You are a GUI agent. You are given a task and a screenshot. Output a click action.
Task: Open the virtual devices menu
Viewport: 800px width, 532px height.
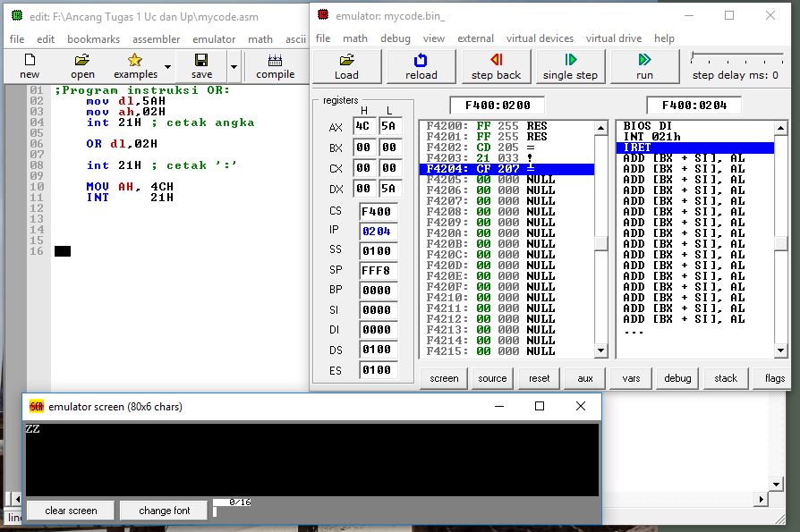pos(540,38)
